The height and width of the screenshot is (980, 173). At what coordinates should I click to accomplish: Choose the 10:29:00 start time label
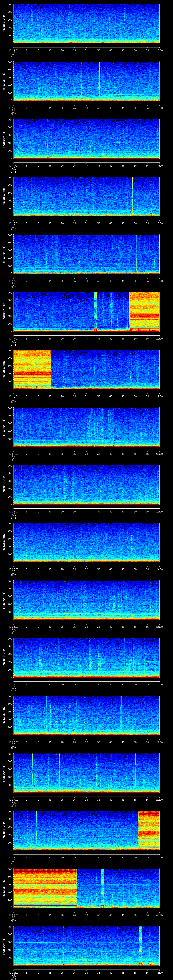(13, 915)
